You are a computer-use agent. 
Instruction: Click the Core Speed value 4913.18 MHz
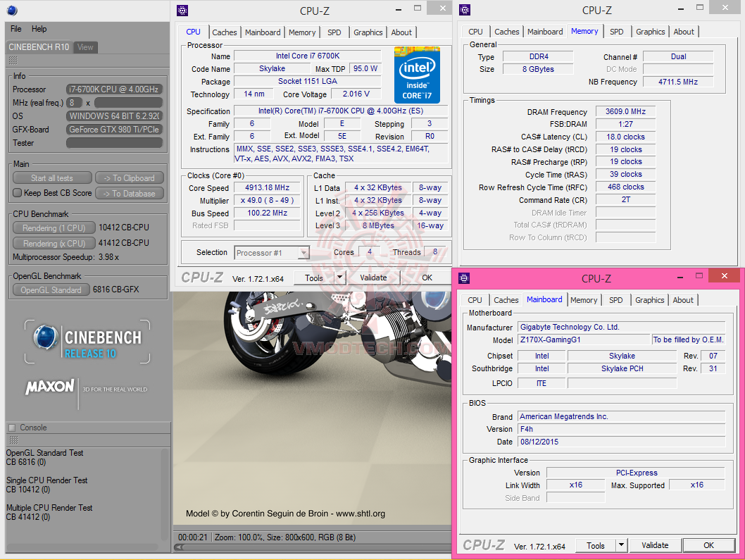267,188
